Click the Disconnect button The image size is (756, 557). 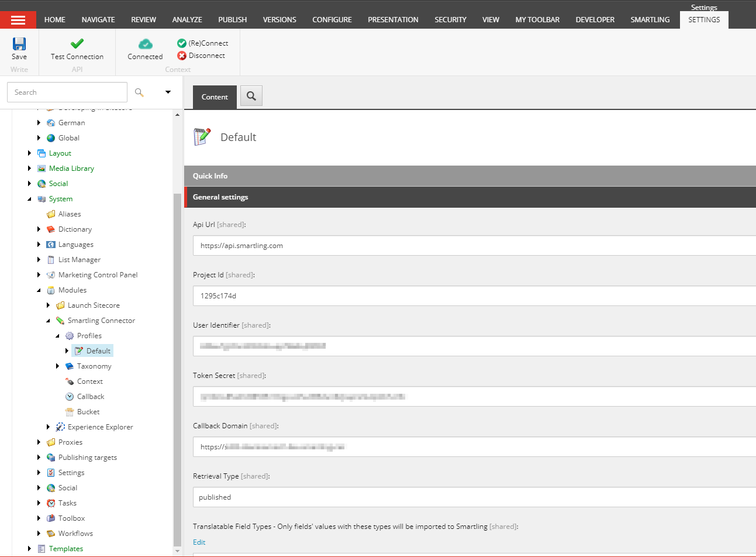pyautogui.click(x=201, y=56)
